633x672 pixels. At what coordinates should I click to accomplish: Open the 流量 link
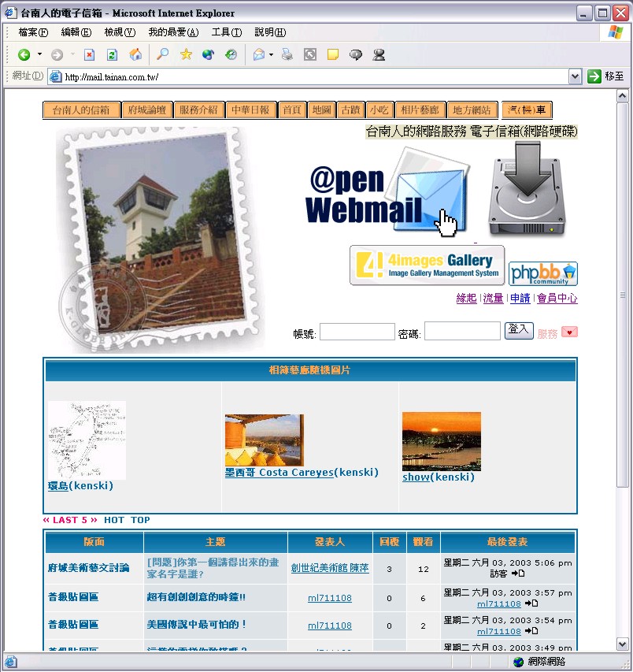493,298
